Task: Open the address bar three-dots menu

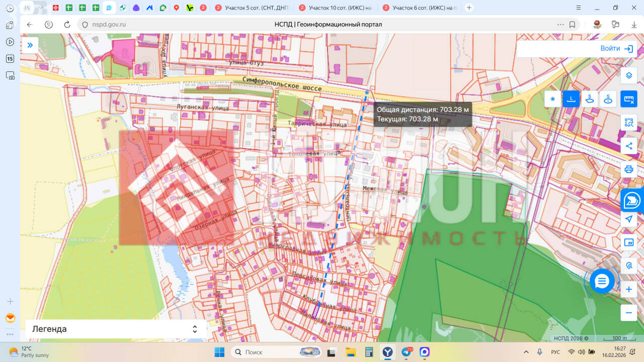Action: 560,25
